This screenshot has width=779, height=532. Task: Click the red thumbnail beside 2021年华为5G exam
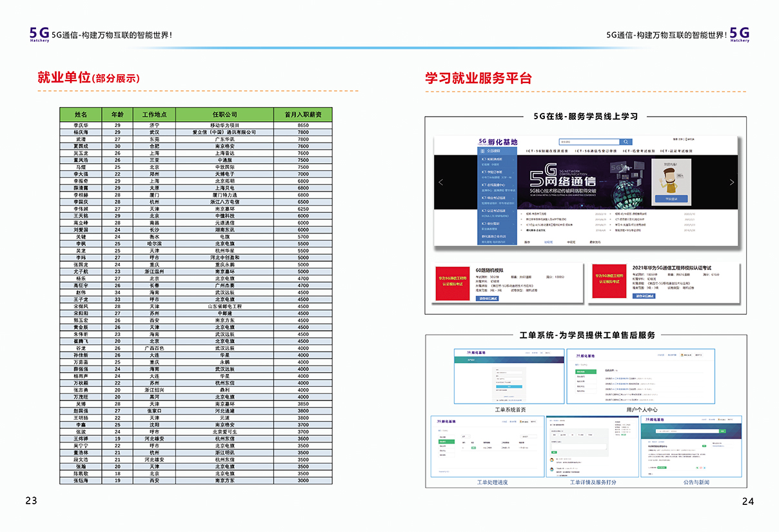609,280
